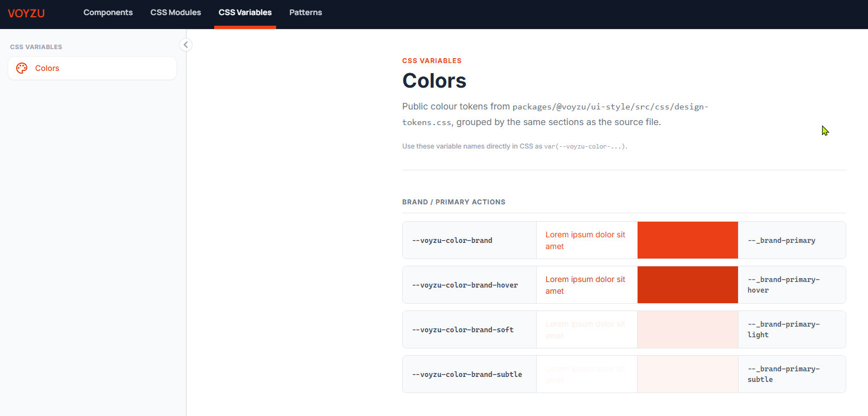Click the palette icon beside Colors
The width and height of the screenshot is (868, 416).
pos(22,68)
